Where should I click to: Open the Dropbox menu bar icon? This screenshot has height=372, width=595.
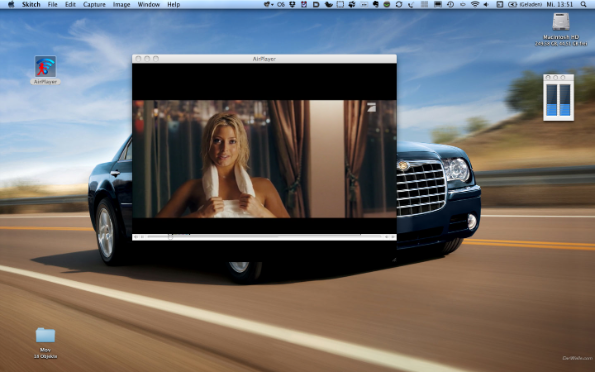click(293, 5)
